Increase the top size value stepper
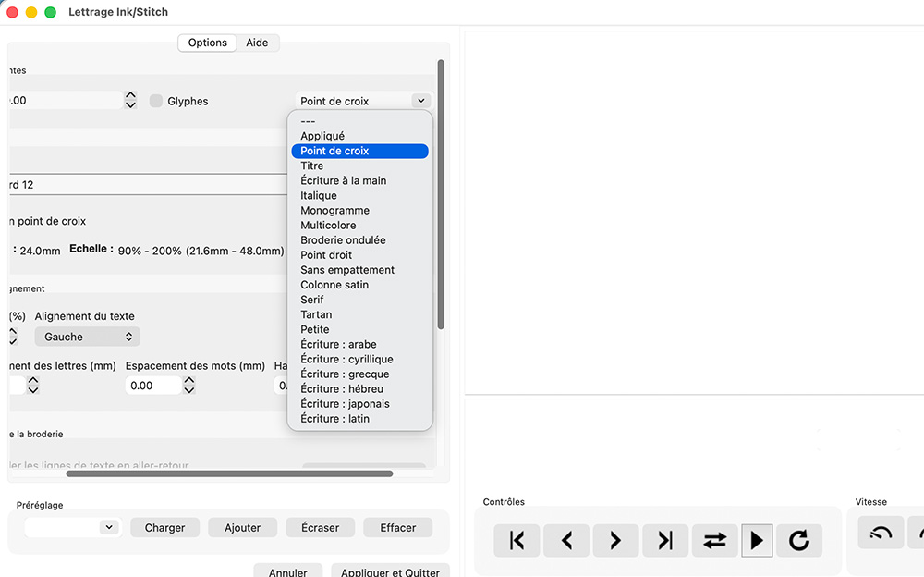 pyautogui.click(x=131, y=95)
